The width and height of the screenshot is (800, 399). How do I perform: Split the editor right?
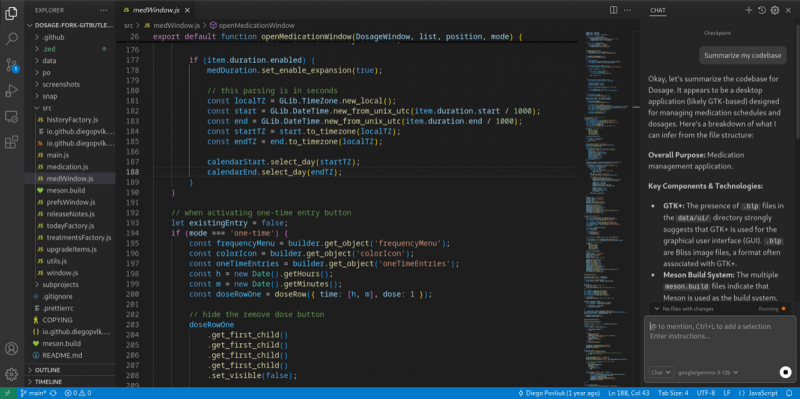click(x=614, y=10)
